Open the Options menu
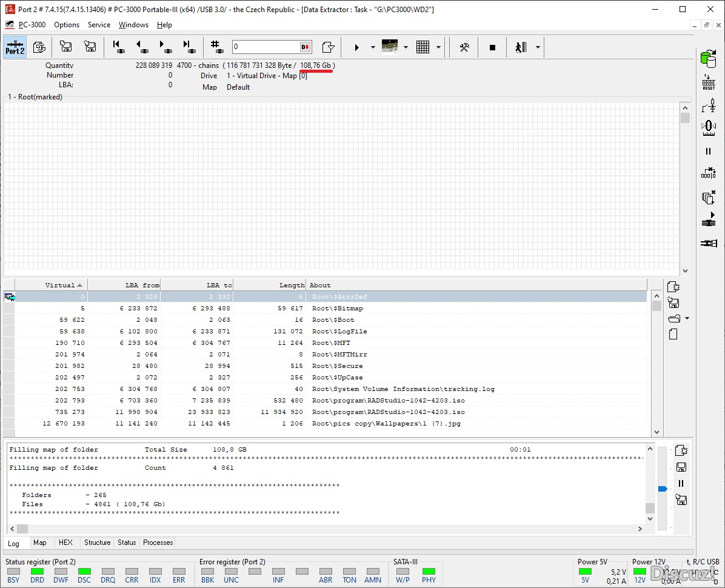Screen dimensions: 725x588 (67, 25)
